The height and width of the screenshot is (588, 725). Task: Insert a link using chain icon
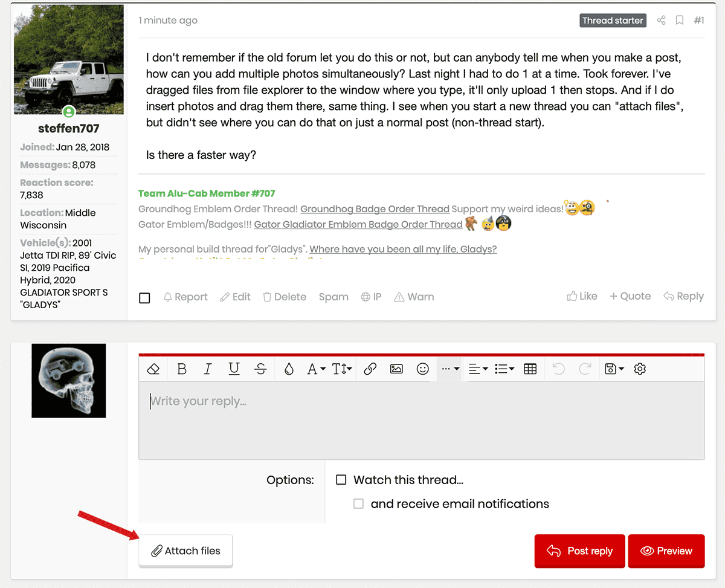pos(370,369)
